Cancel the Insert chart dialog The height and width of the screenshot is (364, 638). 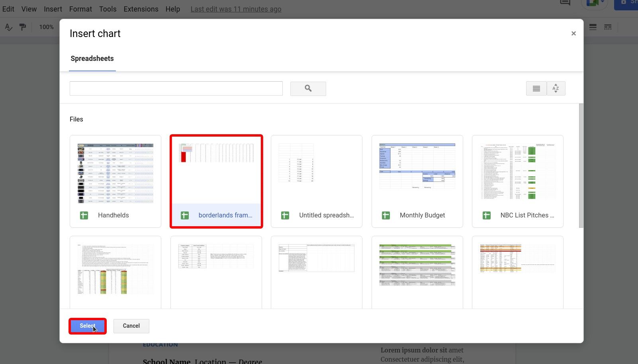point(131,326)
